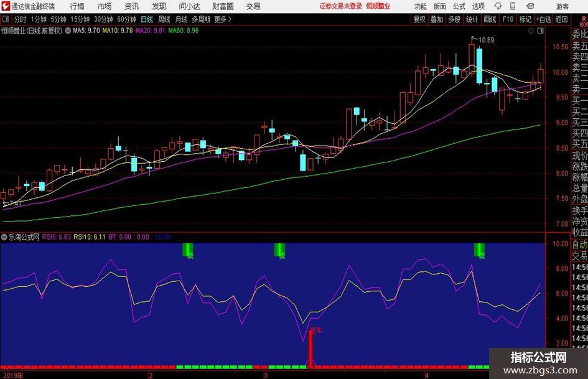Click the RSI10: 6.11 indicator value
The height and width of the screenshot is (379, 588).
(89, 237)
